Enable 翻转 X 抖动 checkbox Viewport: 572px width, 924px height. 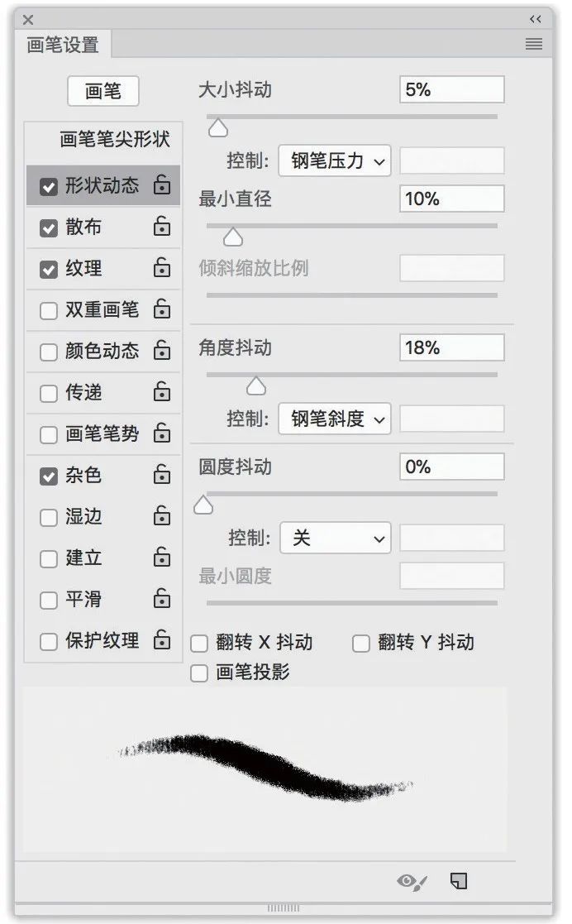pyautogui.click(x=199, y=643)
